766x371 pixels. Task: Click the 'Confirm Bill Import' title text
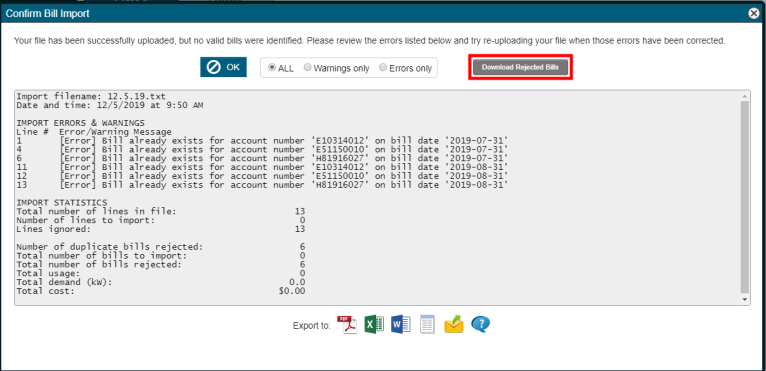pos(47,14)
